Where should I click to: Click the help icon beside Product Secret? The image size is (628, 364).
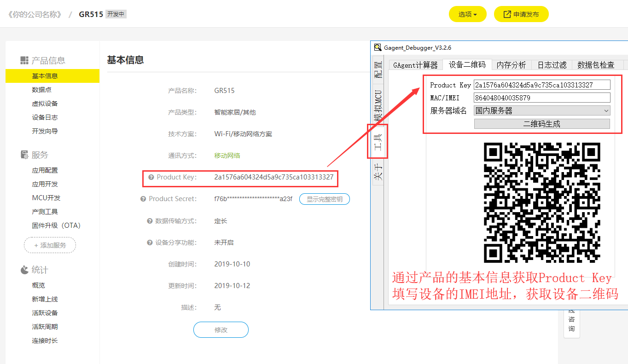[x=143, y=199]
